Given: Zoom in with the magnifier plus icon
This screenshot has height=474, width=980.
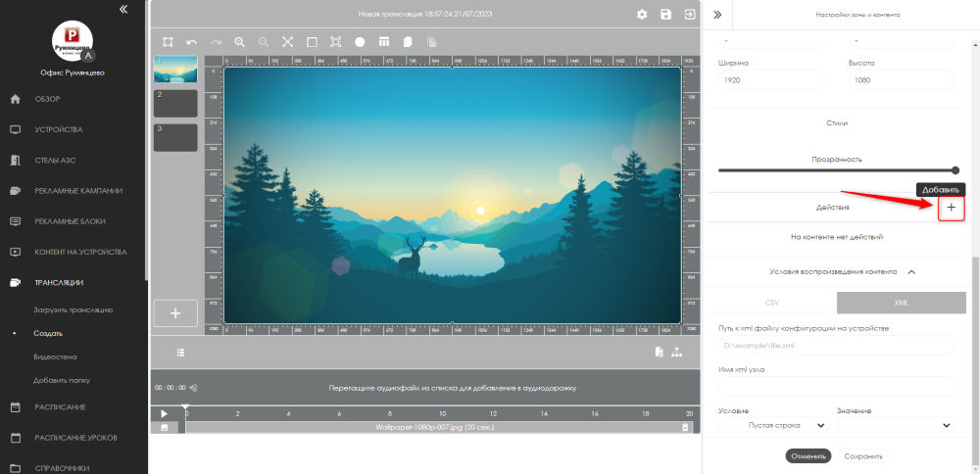Looking at the screenshot, I should pos(239,42).
